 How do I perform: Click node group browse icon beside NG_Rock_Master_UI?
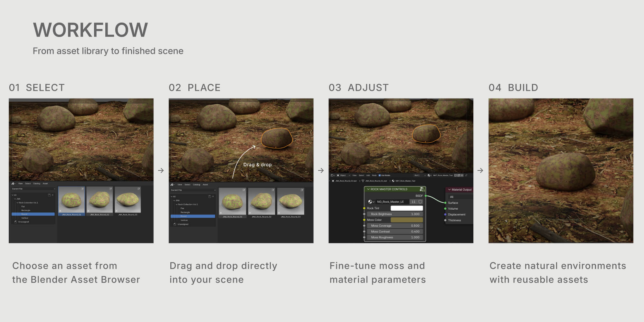click(x=371, y=202)
